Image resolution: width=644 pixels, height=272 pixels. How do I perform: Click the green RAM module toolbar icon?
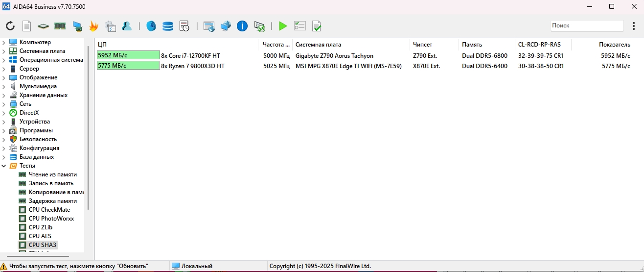(x=60, y=26)
